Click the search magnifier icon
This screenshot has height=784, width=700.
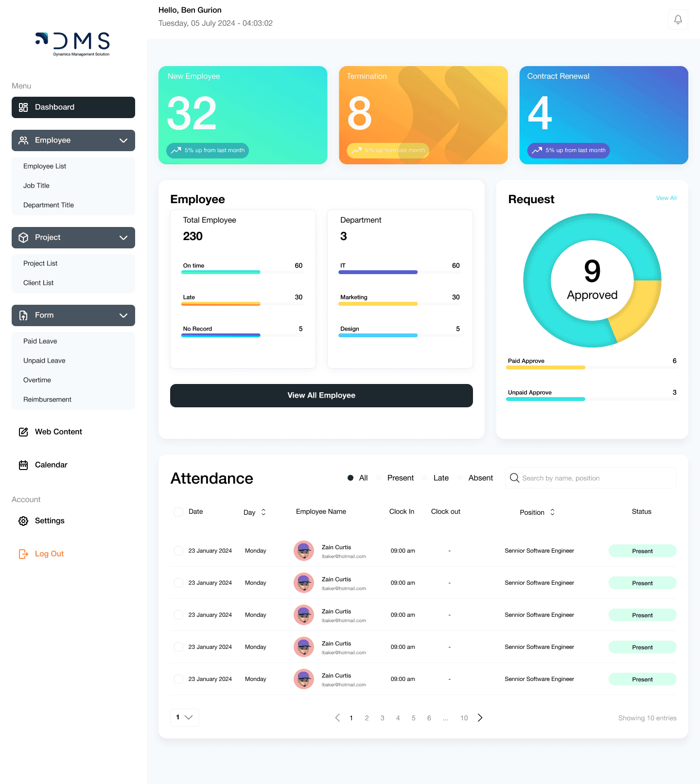tap(514, 478)
